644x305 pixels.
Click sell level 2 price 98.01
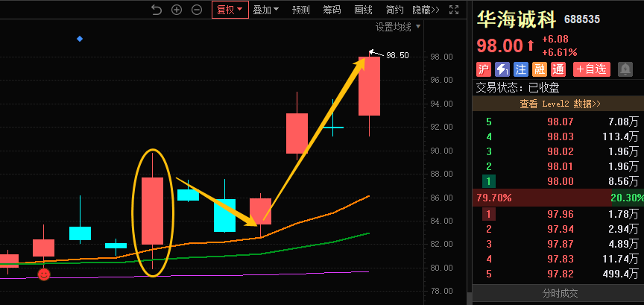click(x=561, y=166)
